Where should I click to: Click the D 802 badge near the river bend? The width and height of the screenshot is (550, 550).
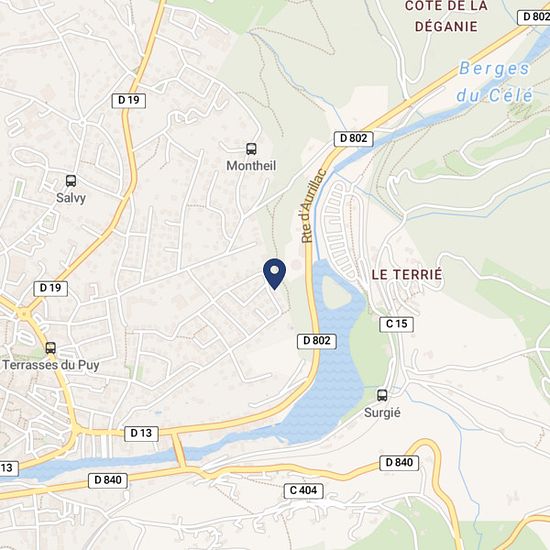tap(354, 139)
